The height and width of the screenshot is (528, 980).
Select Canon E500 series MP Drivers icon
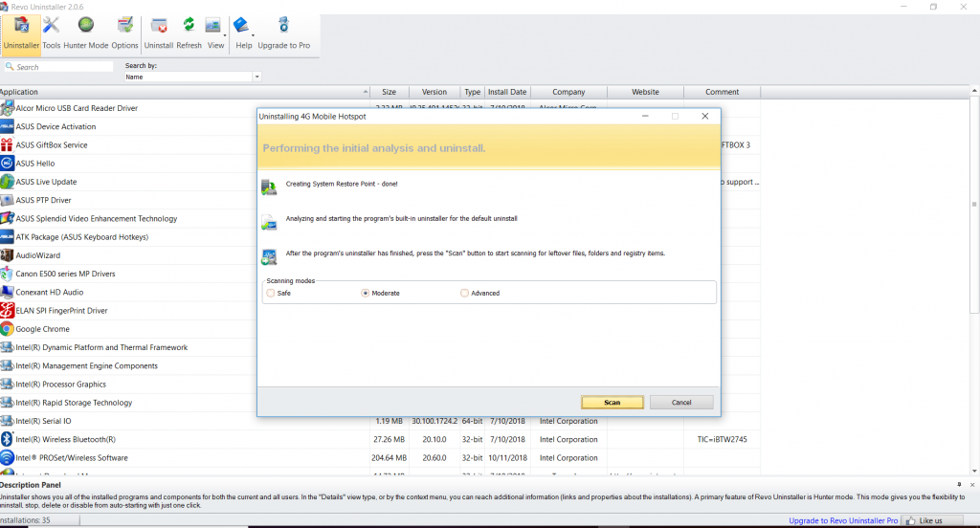(7, 274)
